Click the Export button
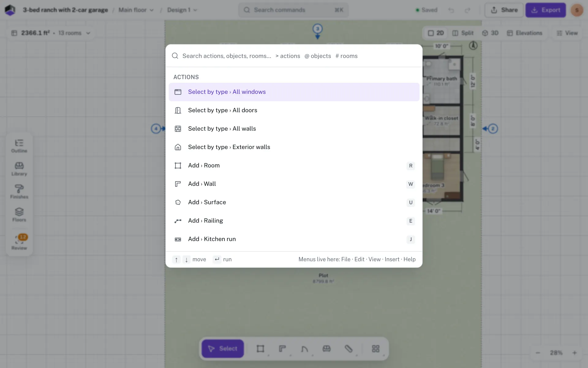 (546, 10)
